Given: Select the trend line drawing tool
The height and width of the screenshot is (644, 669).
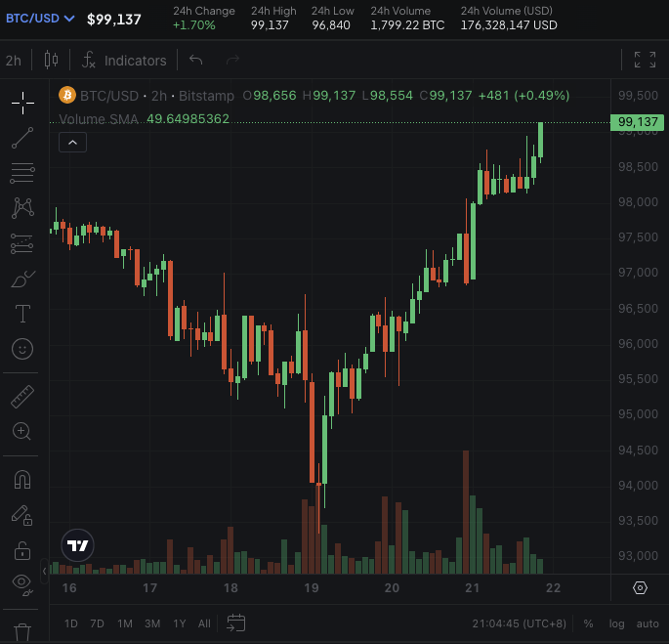Looking at the screenshot, I should pos(22,138).
